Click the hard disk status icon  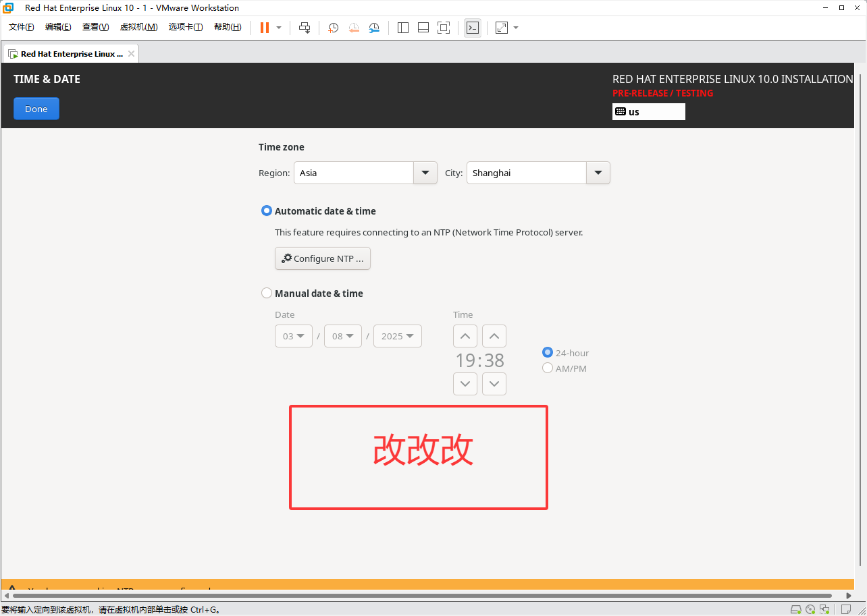tap(796, 610)
